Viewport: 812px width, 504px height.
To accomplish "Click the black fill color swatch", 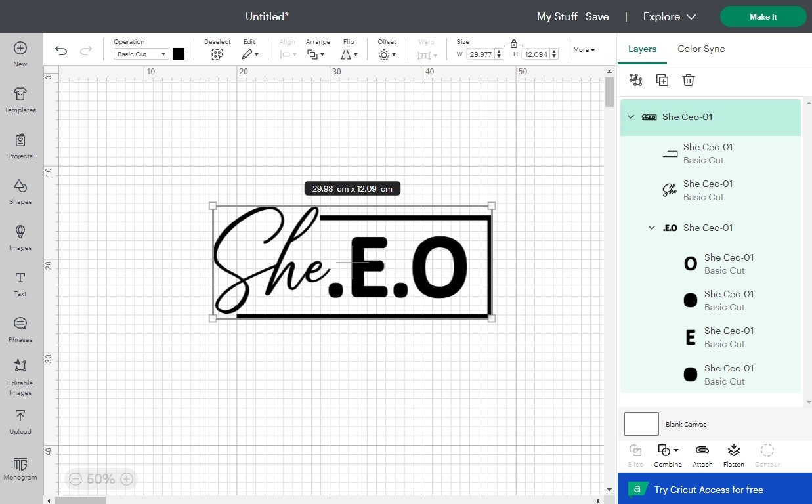I will (x=179, y=54).
